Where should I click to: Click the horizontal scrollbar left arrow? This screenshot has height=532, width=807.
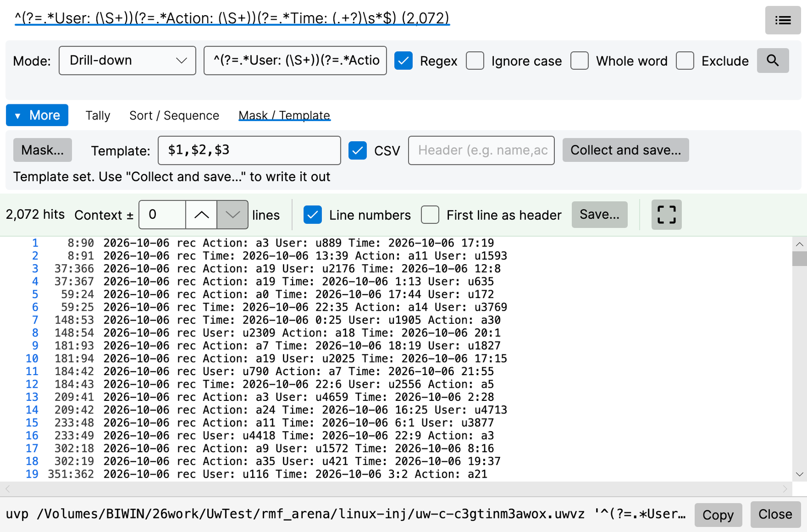pos(8,489)
